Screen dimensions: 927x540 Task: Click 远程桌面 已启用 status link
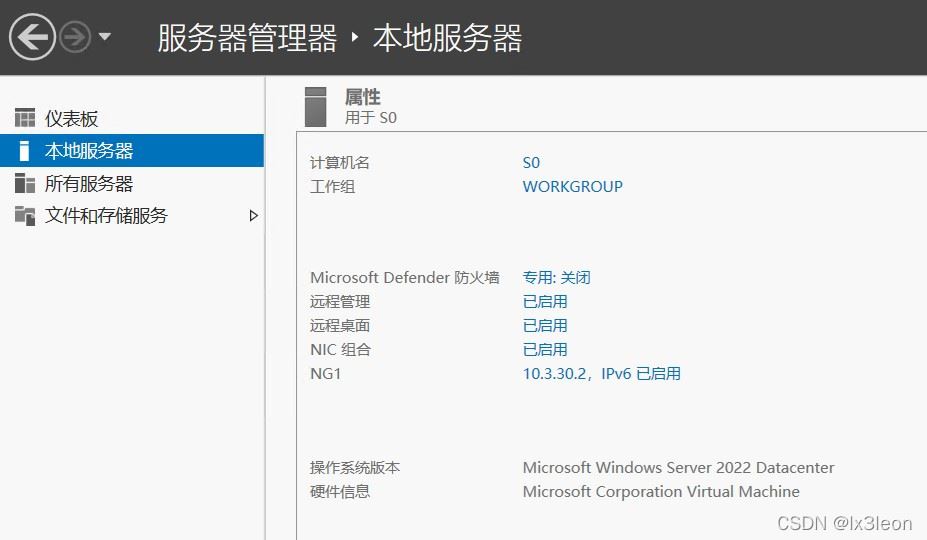545,326
